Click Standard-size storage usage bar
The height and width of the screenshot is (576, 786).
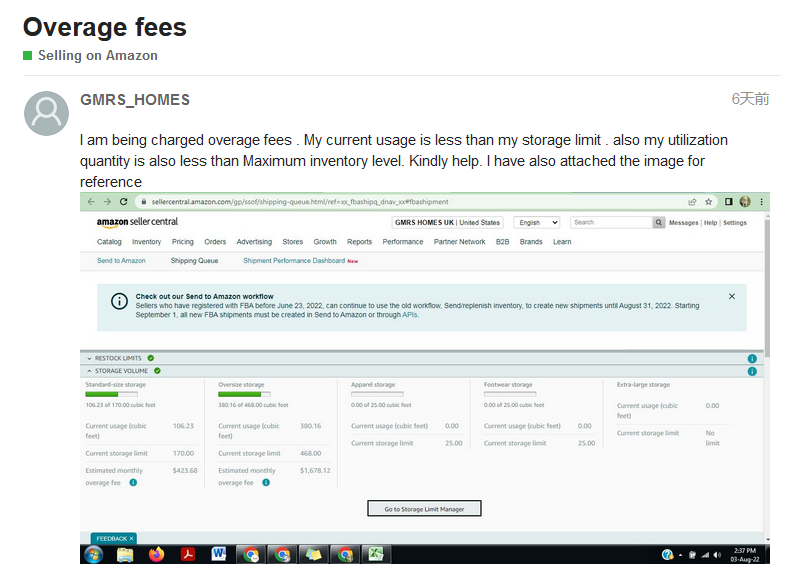point(111,395)
